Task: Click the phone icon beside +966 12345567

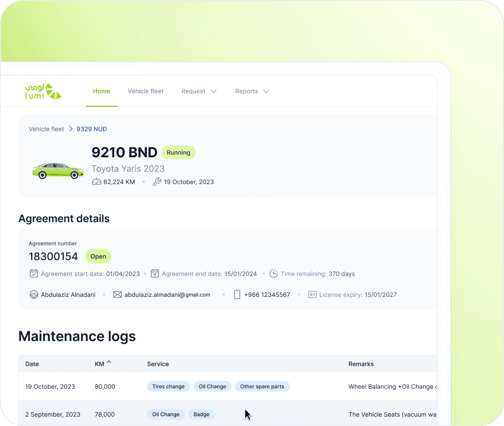Action: (x=237, y=294)
